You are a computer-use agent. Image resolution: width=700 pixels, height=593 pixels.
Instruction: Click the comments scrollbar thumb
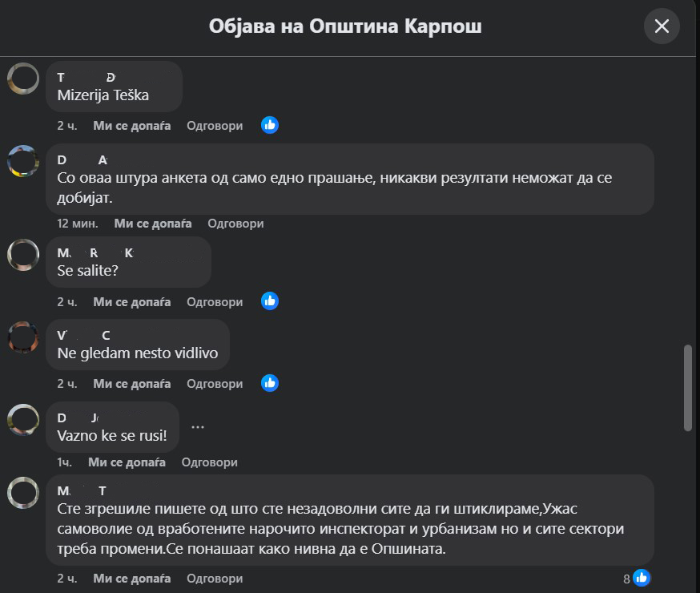click(688, 388)
